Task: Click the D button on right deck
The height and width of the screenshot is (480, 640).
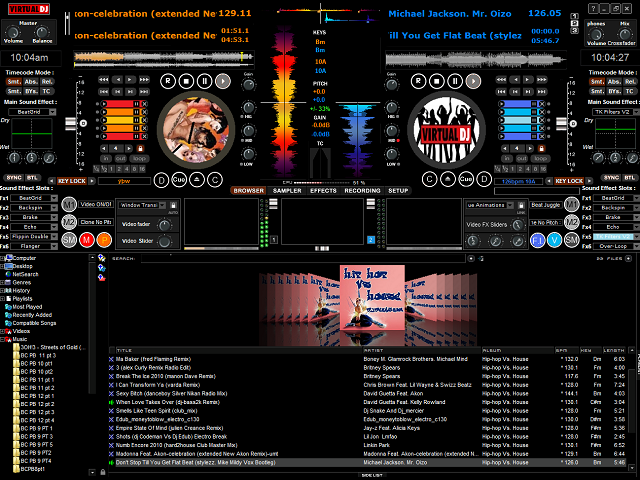Action: coord(484,179)
